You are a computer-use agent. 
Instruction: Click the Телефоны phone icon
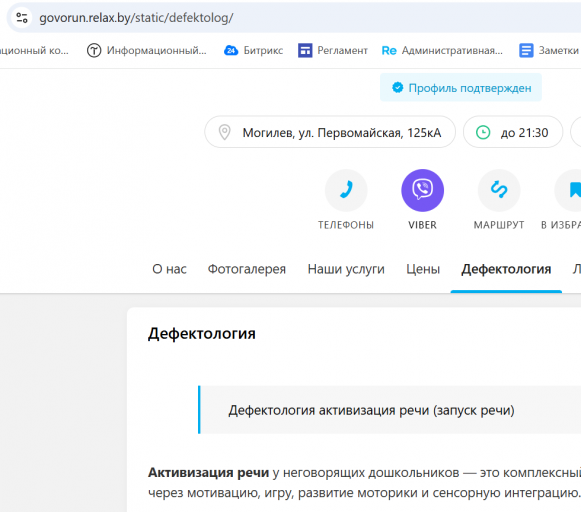(346, 190)
